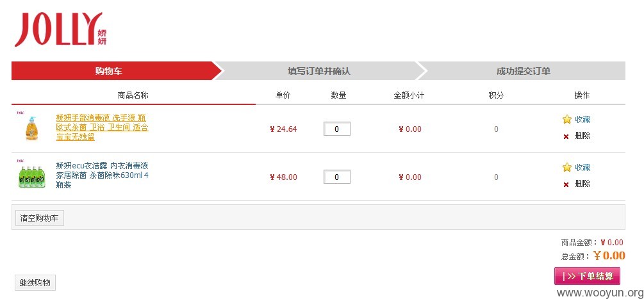Focus quantity field for hand sanitizer
The width and height of the screenshot is (644, 299).
coord(337,129)
